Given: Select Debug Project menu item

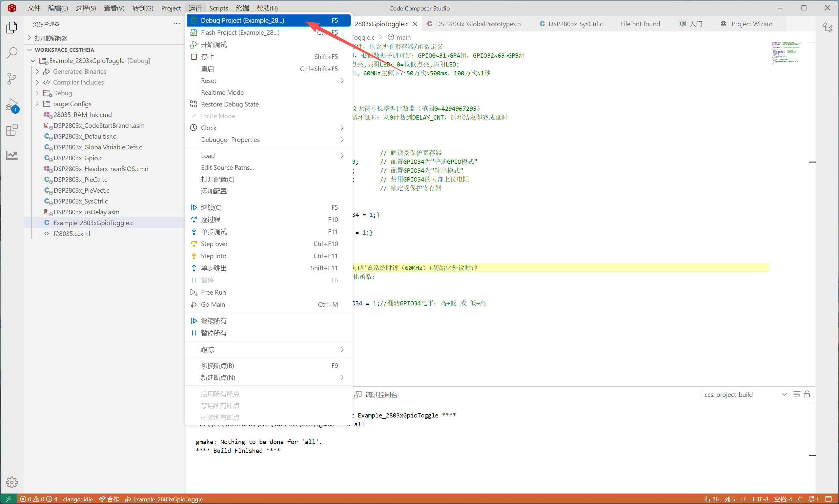Looking at the screenshot, I should [242, 20].
